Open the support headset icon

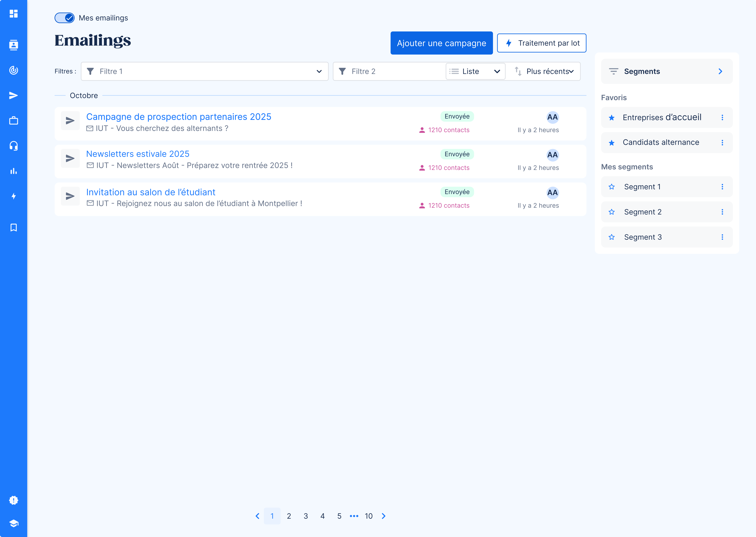(14, 145)
